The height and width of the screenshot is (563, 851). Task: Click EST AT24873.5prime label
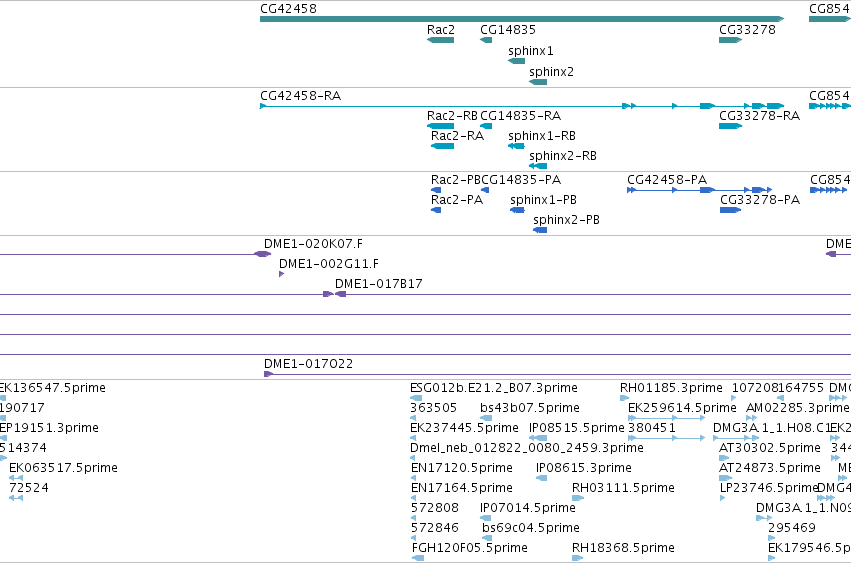[x=770, y=468]
